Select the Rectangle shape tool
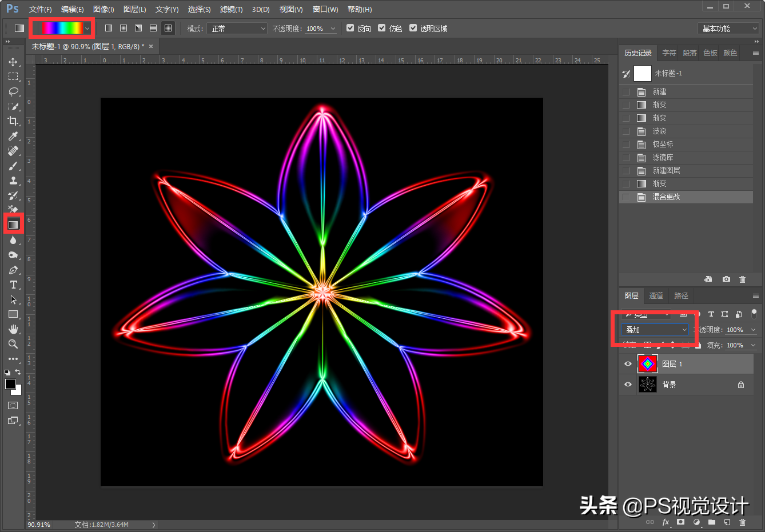This screenshot has height=532, width=765. (13, 314)
